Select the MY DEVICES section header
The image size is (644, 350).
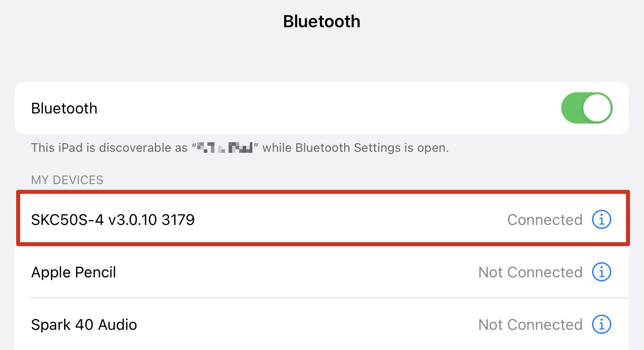click(67, 180)
